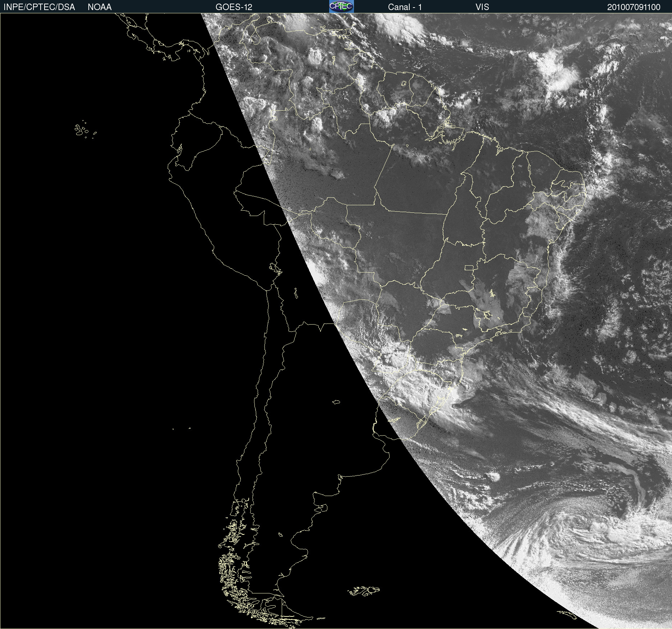Select the INPE/CPTEC/DSA header text
672x629 pixels.
pyautogui.click(x=39, y=7)
